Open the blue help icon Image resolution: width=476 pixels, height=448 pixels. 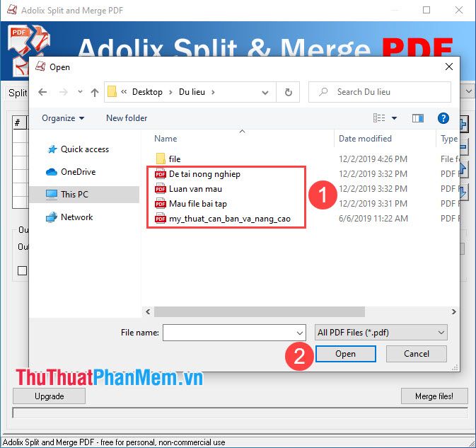tap(443, 118)
